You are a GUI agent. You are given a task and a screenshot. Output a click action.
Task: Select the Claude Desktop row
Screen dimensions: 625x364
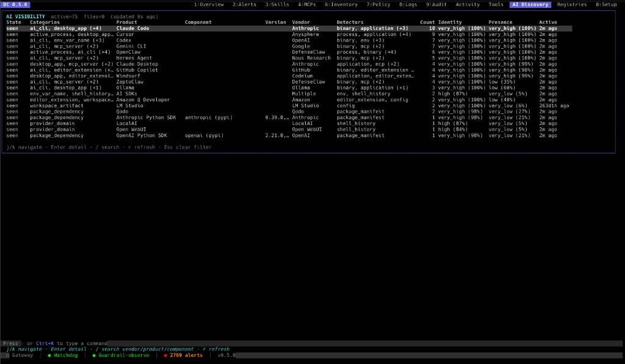point(289,64)
